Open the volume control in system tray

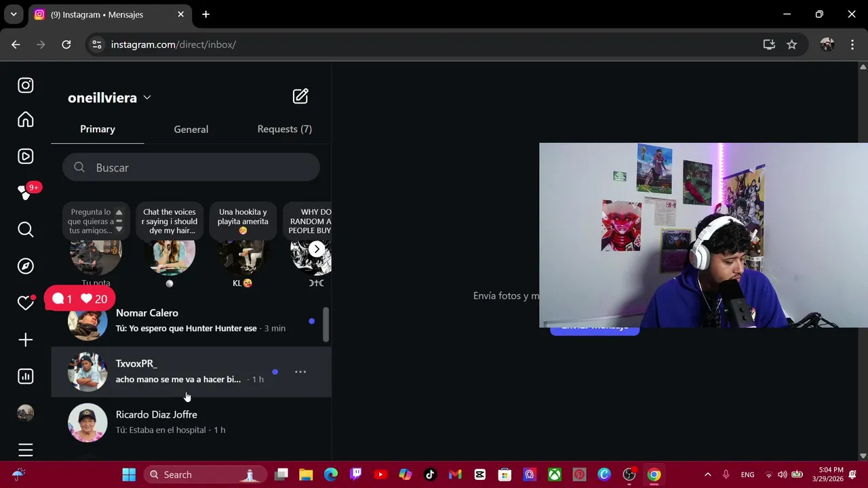[x=783, y=474]
